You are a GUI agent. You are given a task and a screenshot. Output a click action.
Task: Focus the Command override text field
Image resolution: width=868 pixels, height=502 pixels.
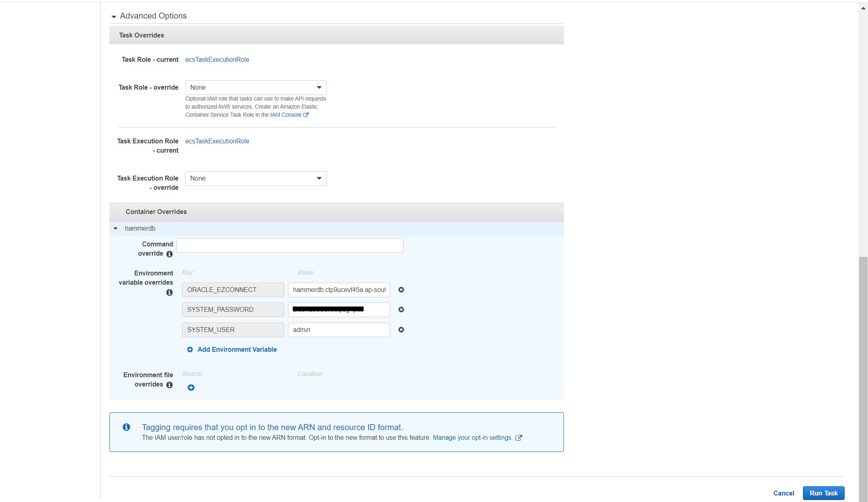[290, 246]
